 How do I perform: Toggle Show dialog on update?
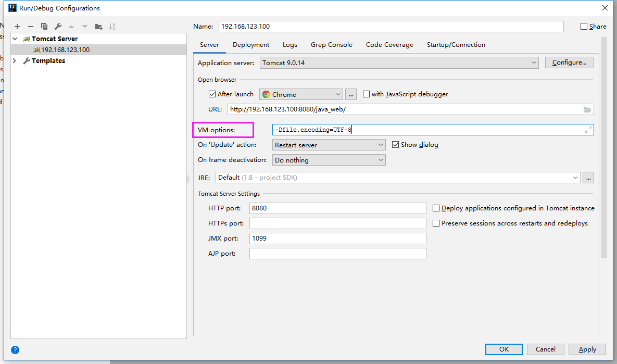tap(396, 144)
